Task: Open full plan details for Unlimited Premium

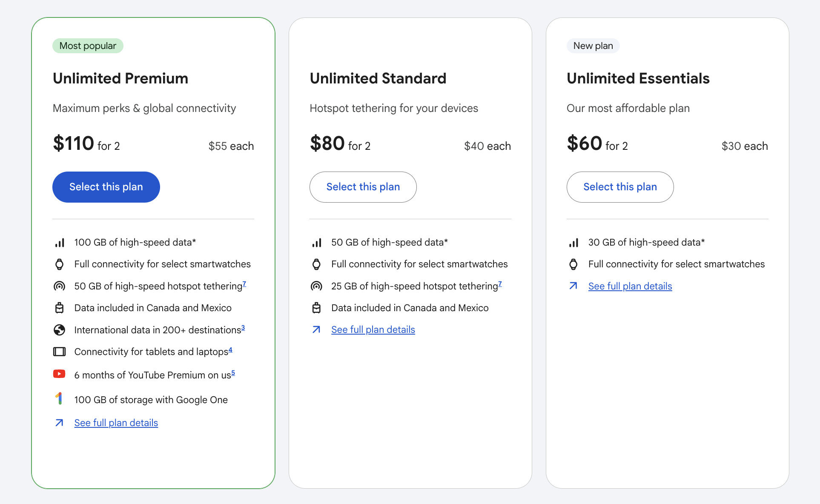Action: click(116, 423)
